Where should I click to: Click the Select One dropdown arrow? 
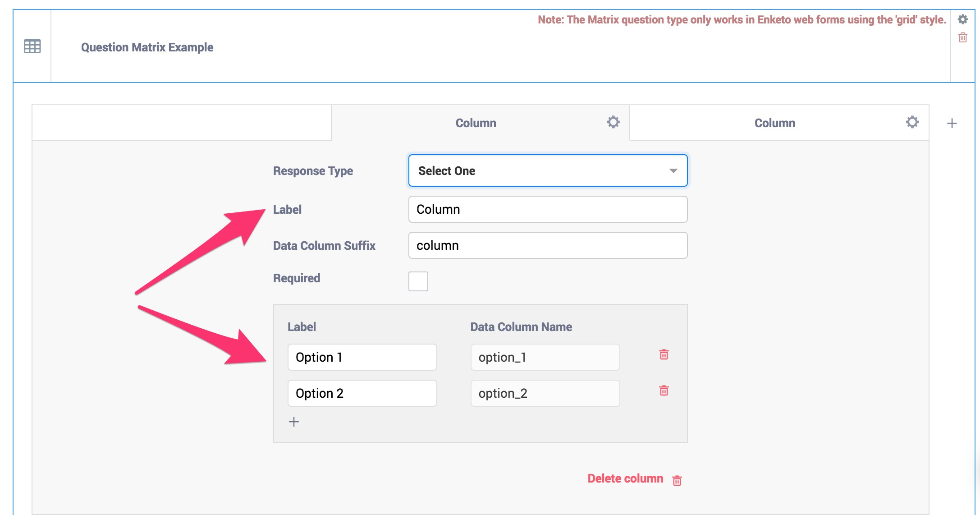673,170
